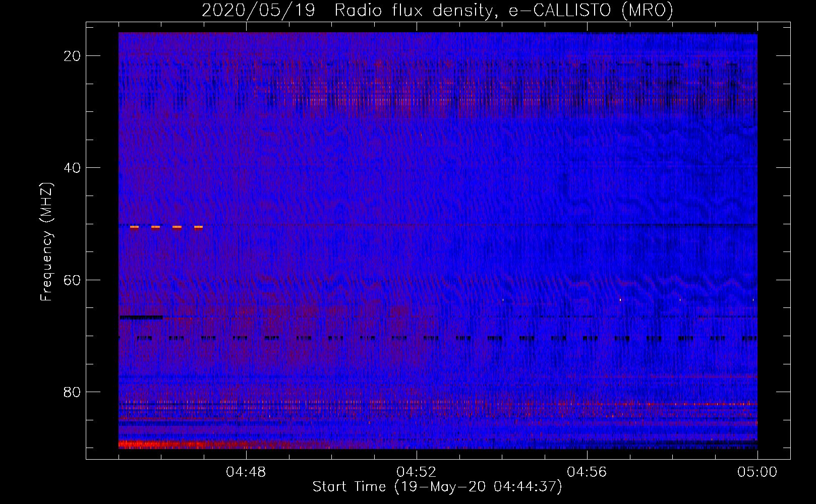Click the time tick label '04:48'

click(246, 472)
